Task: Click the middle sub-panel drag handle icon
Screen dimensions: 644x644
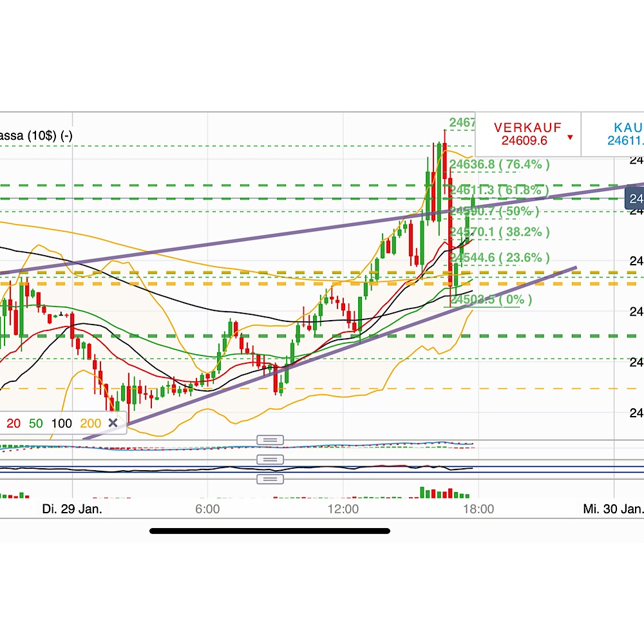Action: [x=270, y=459]
